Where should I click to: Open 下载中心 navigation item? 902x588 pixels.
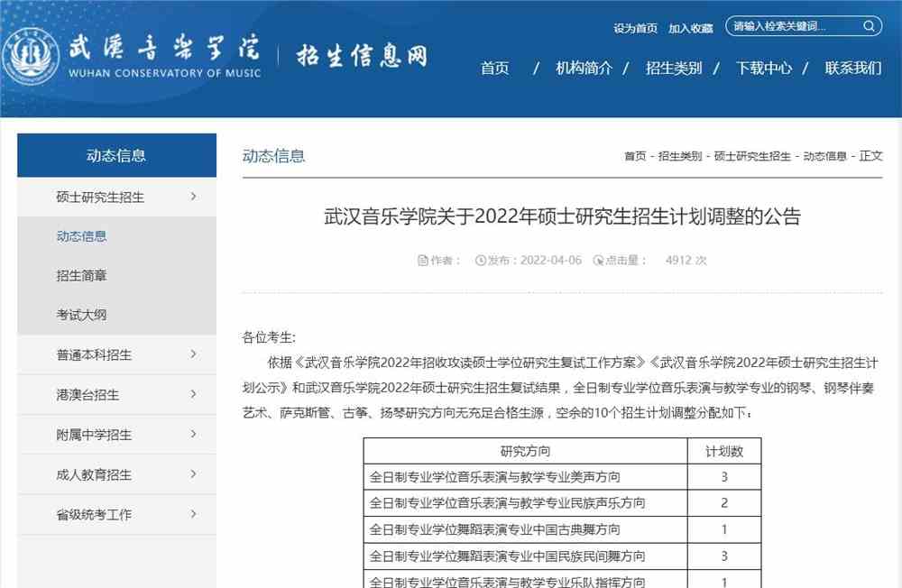click(764, 68)
